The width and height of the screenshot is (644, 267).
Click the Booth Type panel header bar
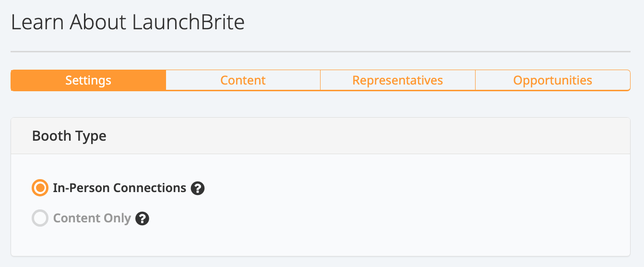click(x=321, y=136)
